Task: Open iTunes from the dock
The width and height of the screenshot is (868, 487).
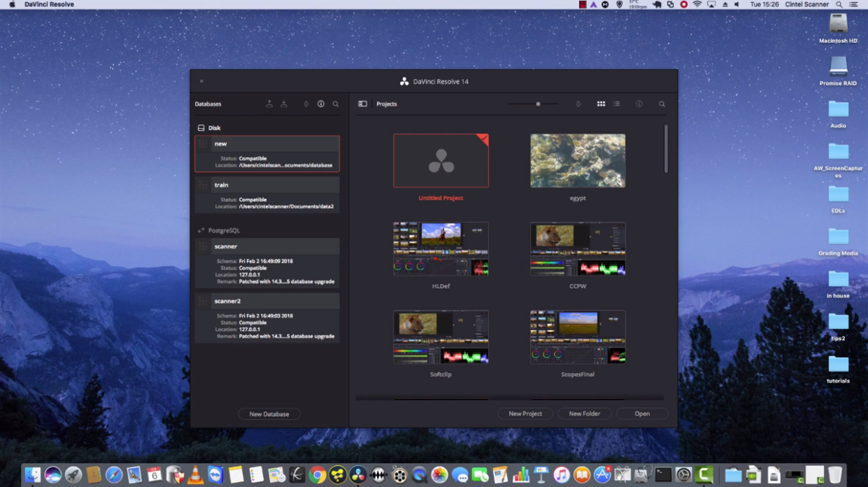Action: (x=562, y=475)
